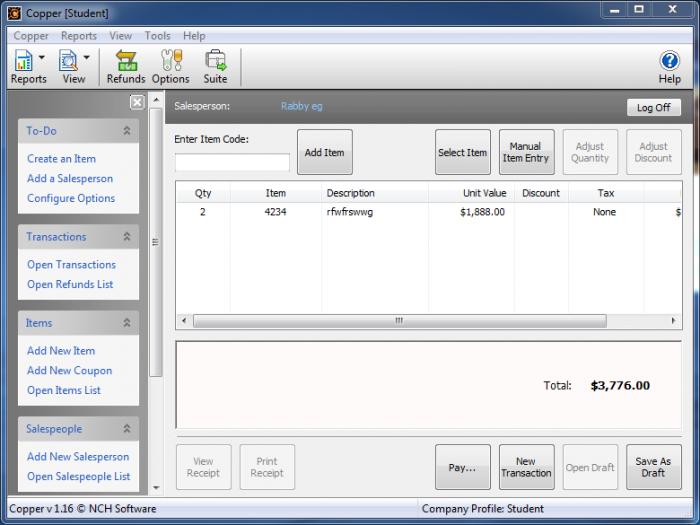Collapse the To-Do section
This screenshot has width=700, height=525.
[127, 130]
